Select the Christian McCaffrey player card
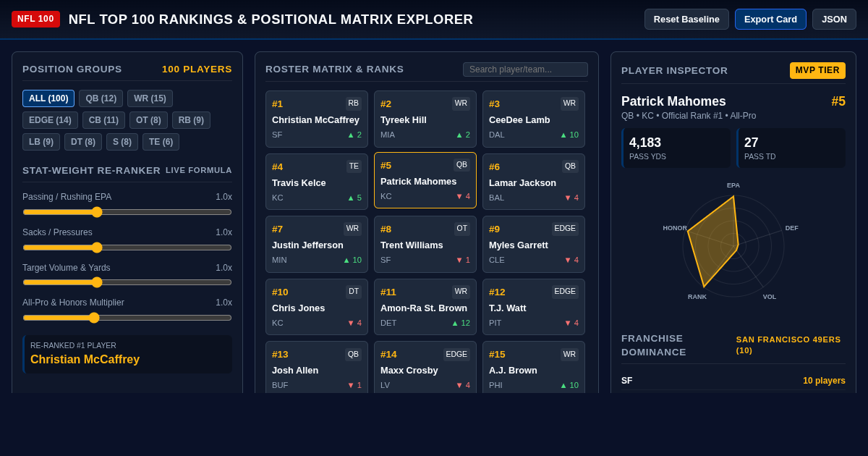The height and width of the screenshot is (456, 868). pyautogui.click(x=317, y=119)
